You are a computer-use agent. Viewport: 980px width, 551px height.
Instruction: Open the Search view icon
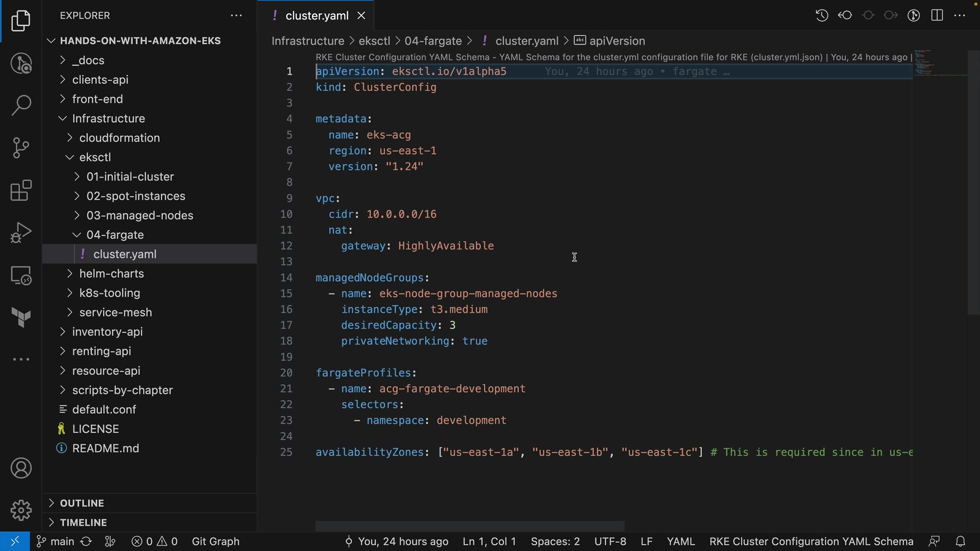click(21, 106)
